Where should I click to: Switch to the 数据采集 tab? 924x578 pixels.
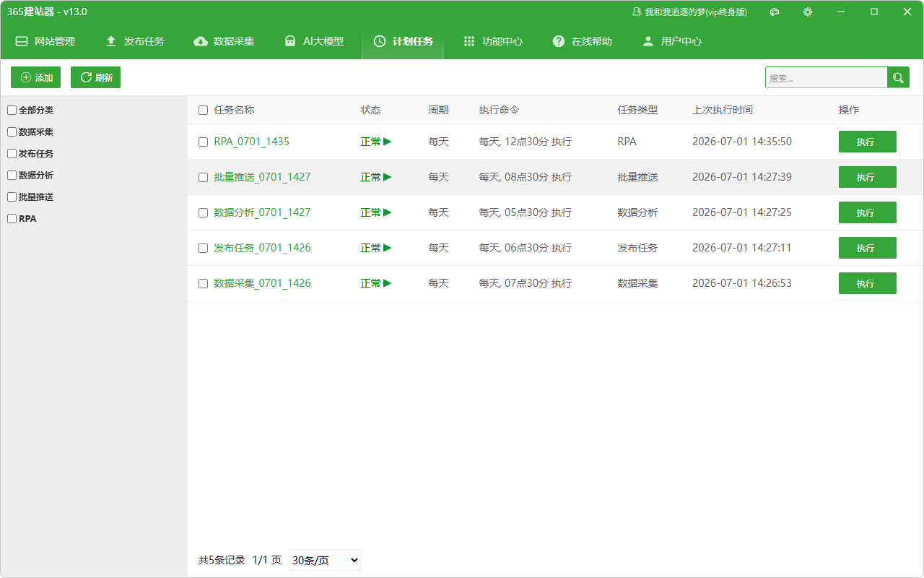pos(225,41)
